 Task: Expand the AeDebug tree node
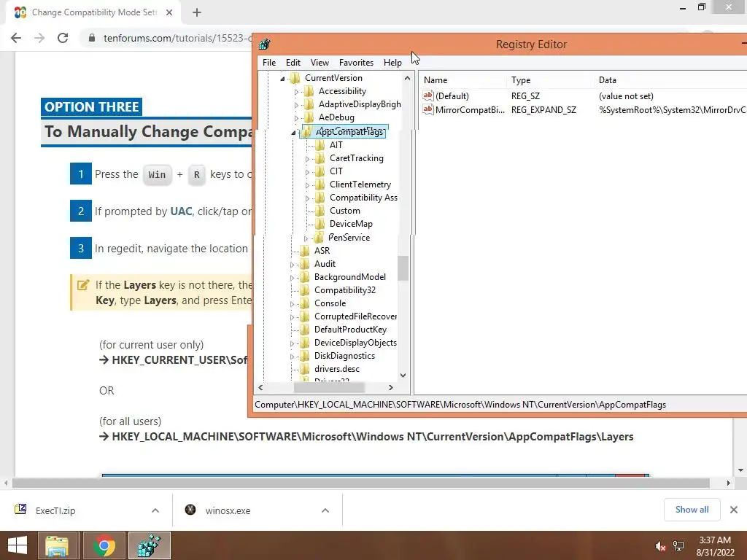click(x=296, y=117)
